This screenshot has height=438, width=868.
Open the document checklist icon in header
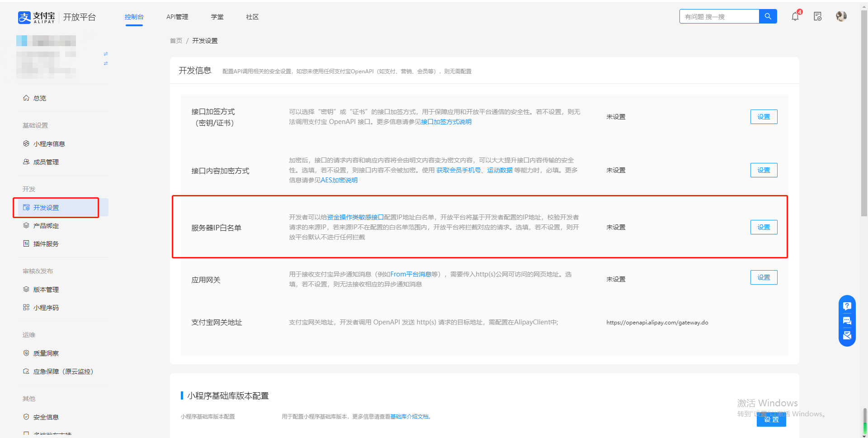817,17
